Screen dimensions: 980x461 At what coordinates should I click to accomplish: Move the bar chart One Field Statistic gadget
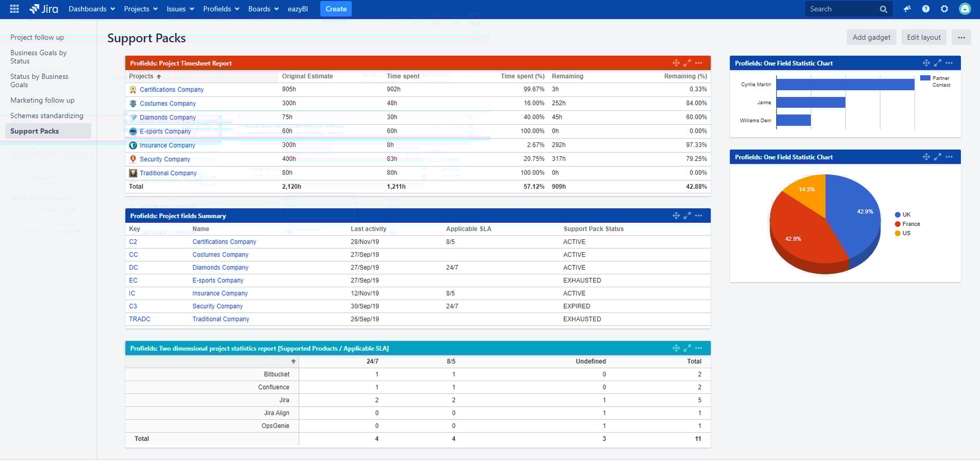pos(926,63)
